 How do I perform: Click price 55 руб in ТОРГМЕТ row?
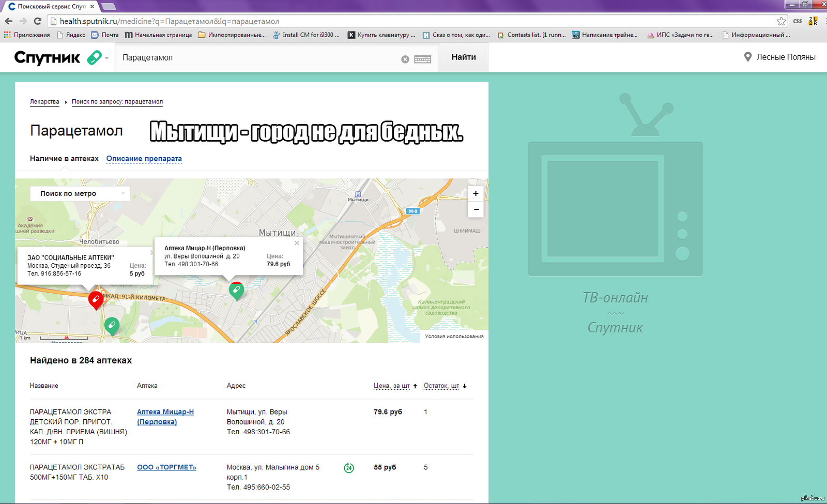pos(385,467)
